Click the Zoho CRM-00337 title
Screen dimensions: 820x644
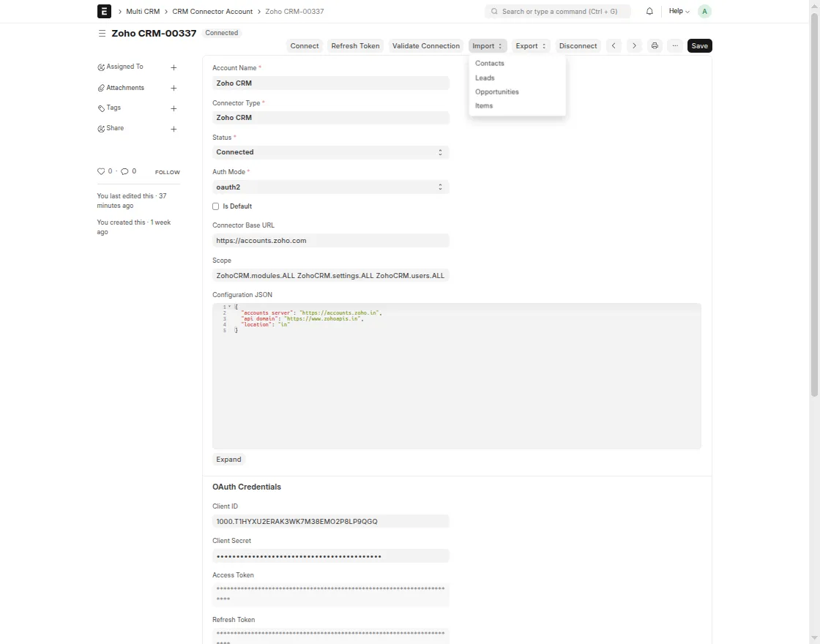click(154, 33)
